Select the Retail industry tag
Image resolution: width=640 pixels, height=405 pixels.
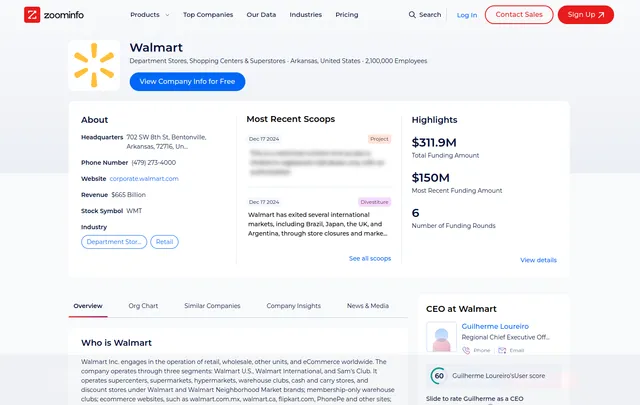click(165, 242)
